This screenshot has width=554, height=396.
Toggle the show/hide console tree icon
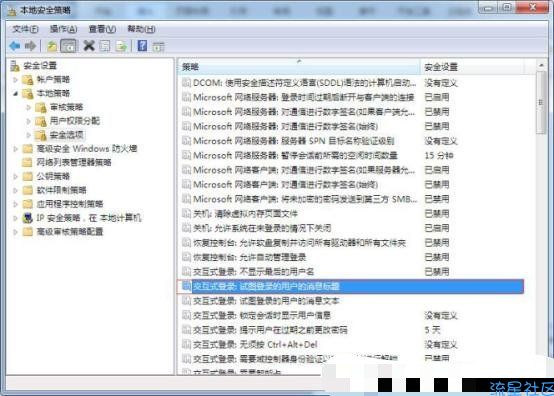(x=69, y=46)
